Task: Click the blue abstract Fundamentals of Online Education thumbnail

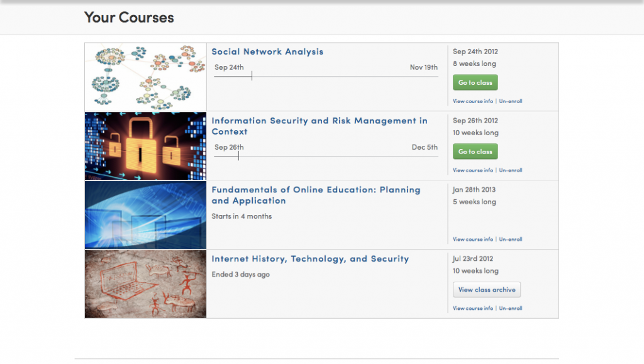Action: point(145,214)
